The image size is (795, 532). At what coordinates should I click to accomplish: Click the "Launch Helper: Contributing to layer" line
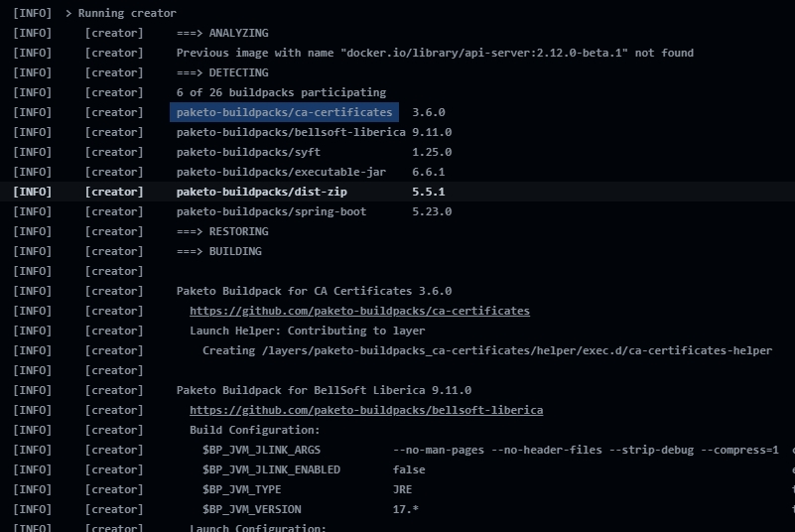click(x=307, y=331)
